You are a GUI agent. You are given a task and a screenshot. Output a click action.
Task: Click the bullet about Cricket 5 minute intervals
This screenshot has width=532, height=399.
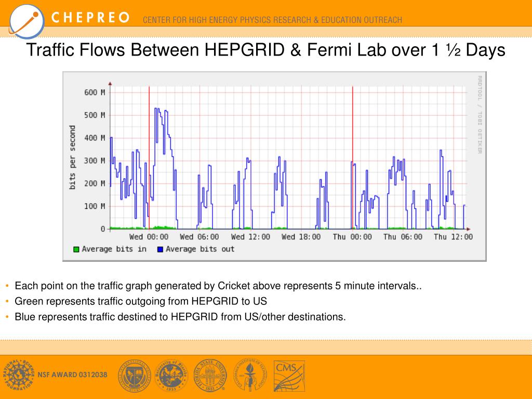[x=218, y=286]
